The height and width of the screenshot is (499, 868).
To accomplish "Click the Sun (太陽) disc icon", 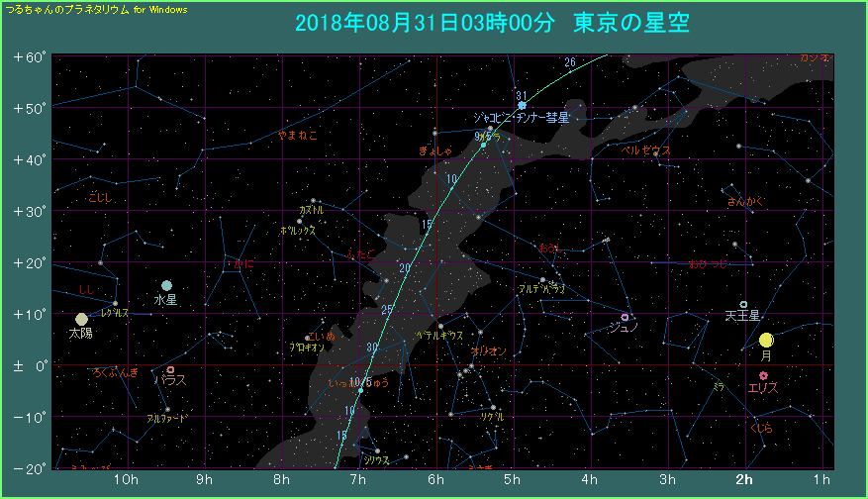I will (81, 319).
